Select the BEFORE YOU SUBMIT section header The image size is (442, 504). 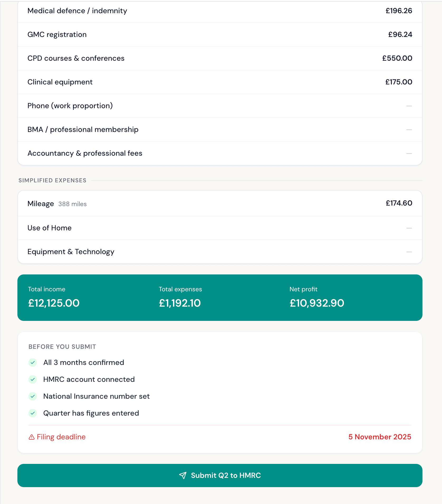62,347
